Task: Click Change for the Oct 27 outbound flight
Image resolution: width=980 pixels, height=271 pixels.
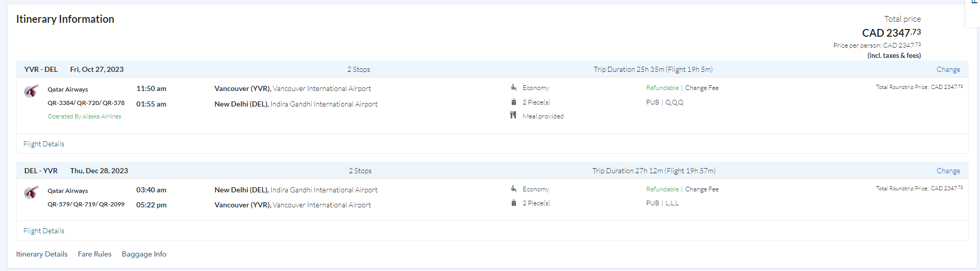Action: (948, 69)
